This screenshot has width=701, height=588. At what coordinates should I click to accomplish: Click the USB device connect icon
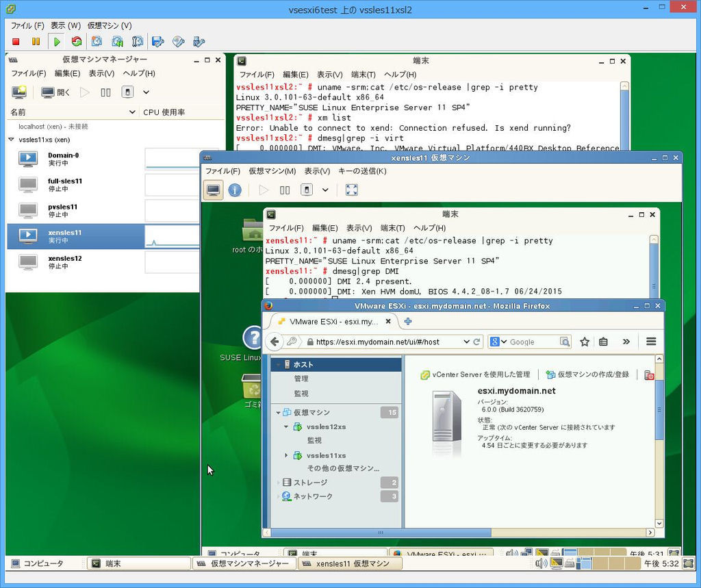(x=199, y=42)
